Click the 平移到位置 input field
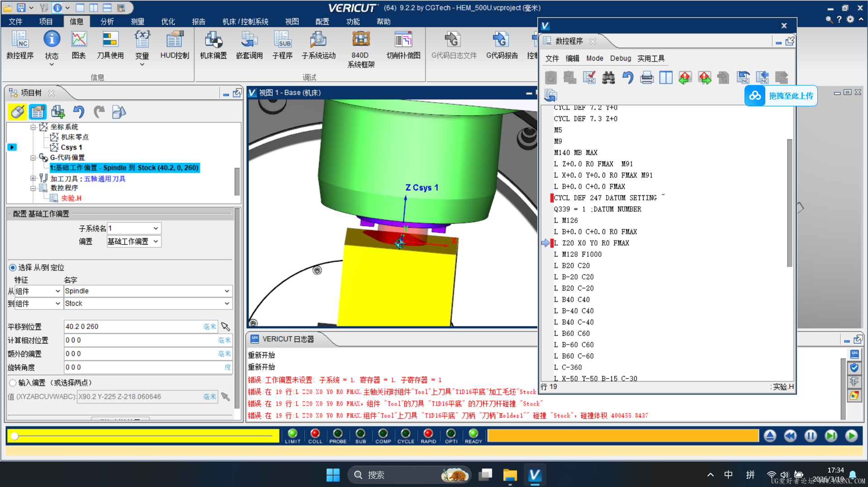 coord(133,326)
